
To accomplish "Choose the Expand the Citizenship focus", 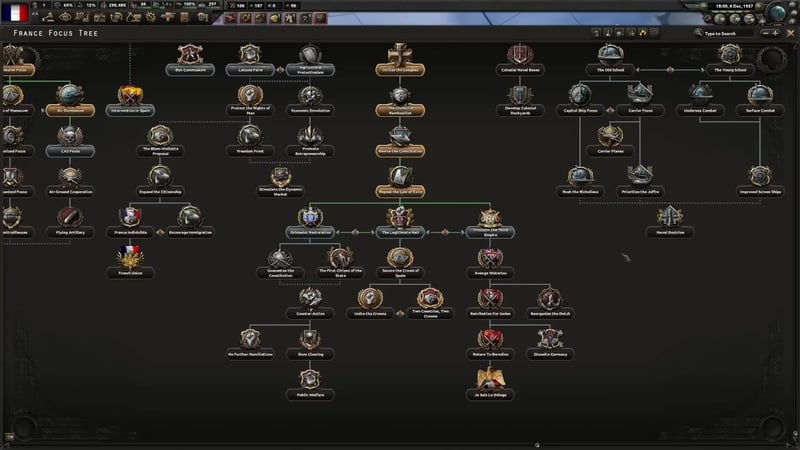I will pyautogui.click(x=160, y=182).
